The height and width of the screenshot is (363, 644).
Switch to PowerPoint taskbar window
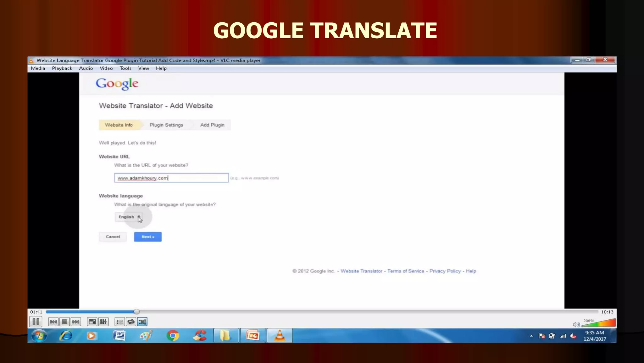pyautogui.click(x=253, y=336)
